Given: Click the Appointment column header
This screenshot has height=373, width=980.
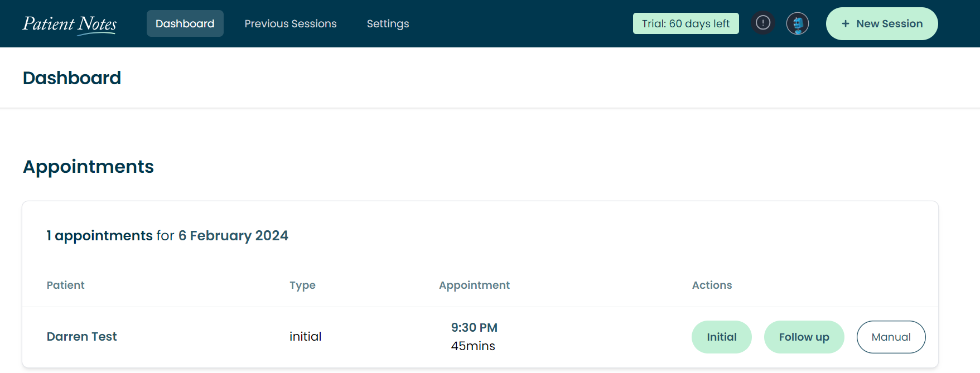Looking at the screenshot, I should pyautogui.click(x=474, y=285).
